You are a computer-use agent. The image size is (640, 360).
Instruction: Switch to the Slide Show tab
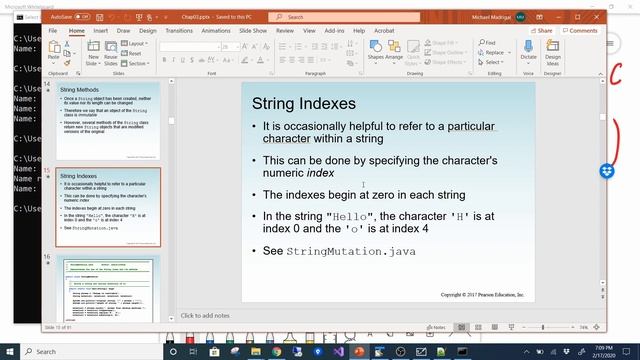click(253, 31)
